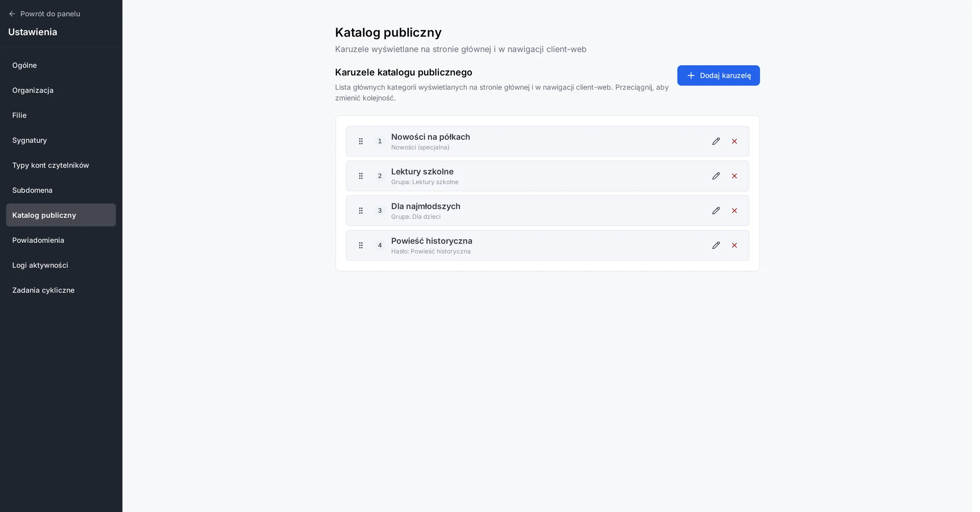The height and width of the screenshot is (512, 980).
Task: Click the drag handle of Powieść historyczna
Action: (361, 245)
